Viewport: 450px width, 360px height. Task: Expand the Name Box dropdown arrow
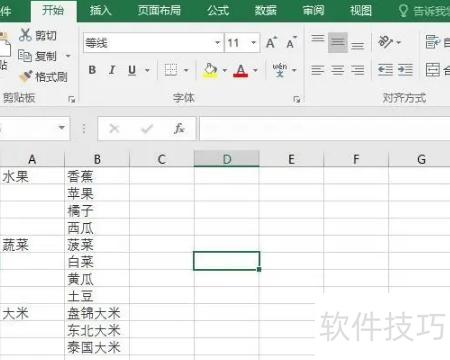tap(61, 128)
